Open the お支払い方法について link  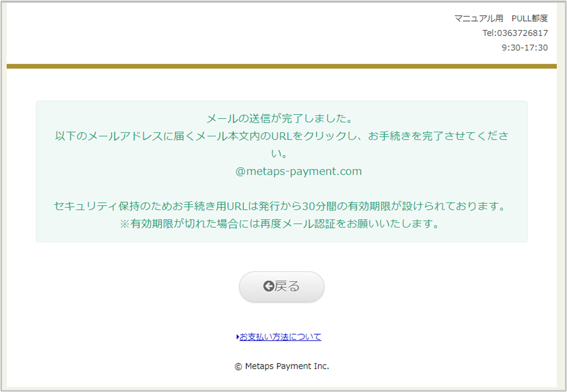pos(280,337)
